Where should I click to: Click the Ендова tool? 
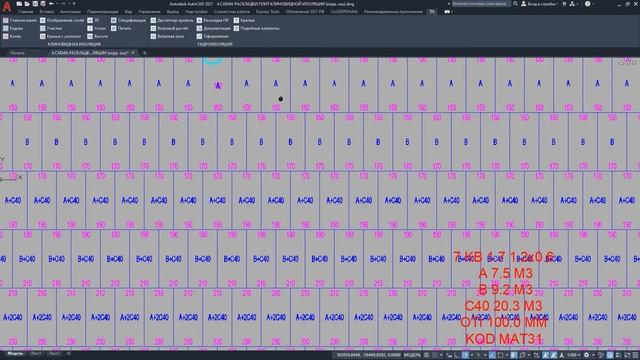13,28
